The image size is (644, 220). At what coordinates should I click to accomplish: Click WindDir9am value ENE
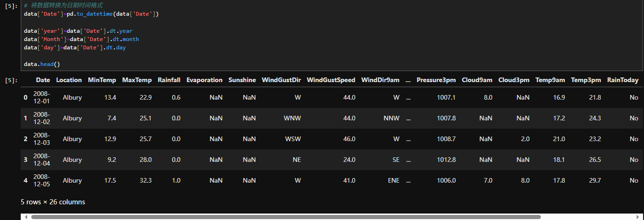pos(394,180)
